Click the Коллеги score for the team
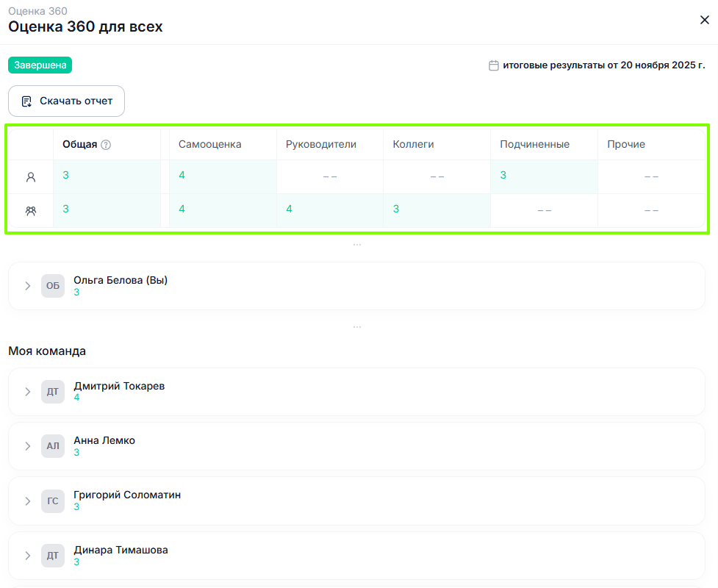This screenshot has height=588, width=718. coord(396,209)
